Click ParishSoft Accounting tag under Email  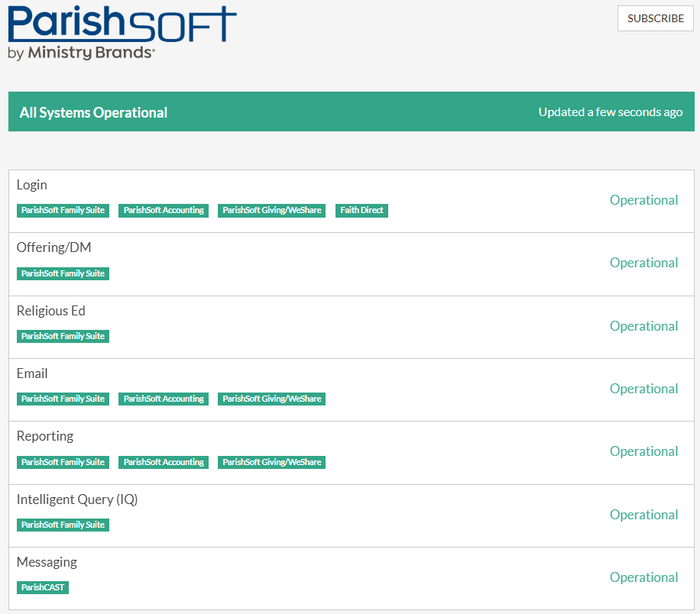164,399
